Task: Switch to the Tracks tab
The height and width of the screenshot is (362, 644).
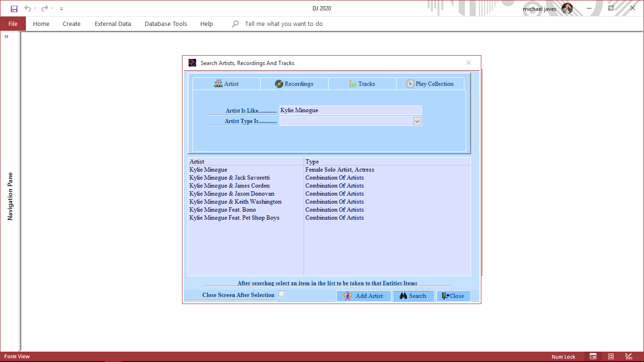Action: tap(362, 83)
